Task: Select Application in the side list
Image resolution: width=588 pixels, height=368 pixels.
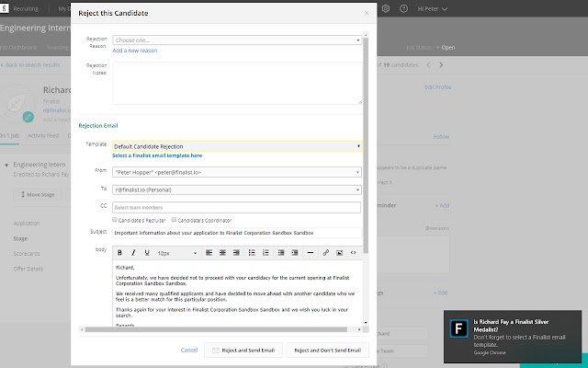Action: pyautogui.click(x=27, y=223)
